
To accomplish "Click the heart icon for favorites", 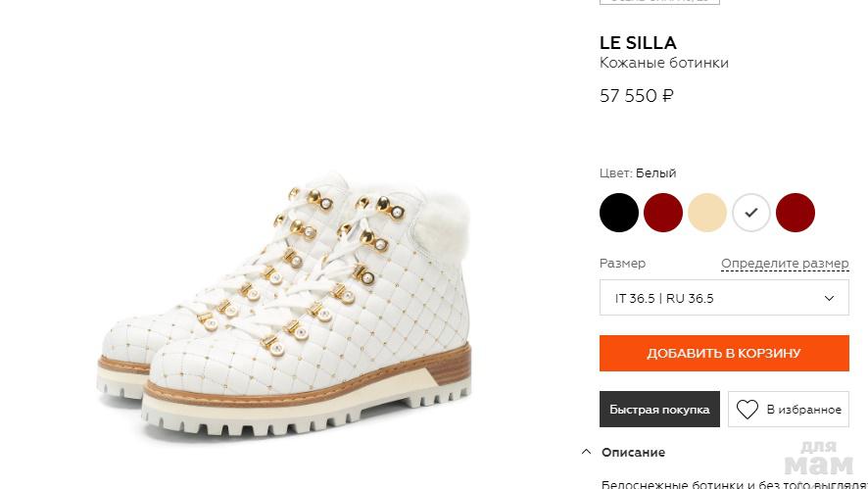I will click(747, 410).
